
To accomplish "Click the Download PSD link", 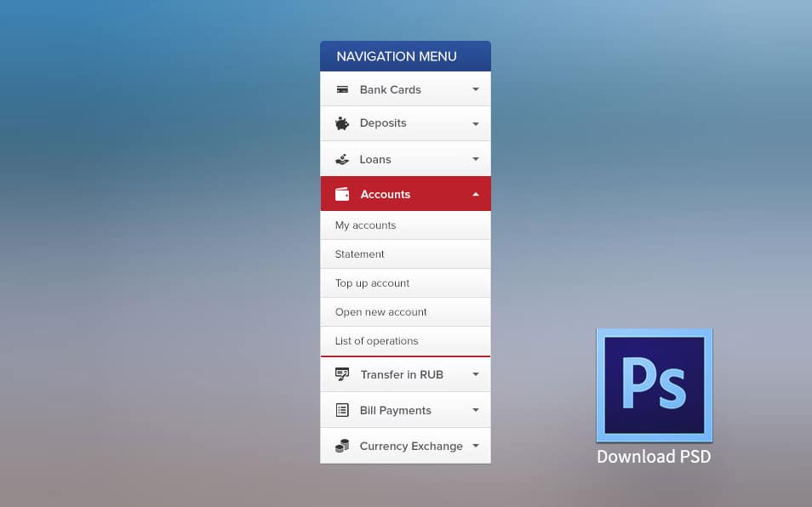I will (654, 457).
